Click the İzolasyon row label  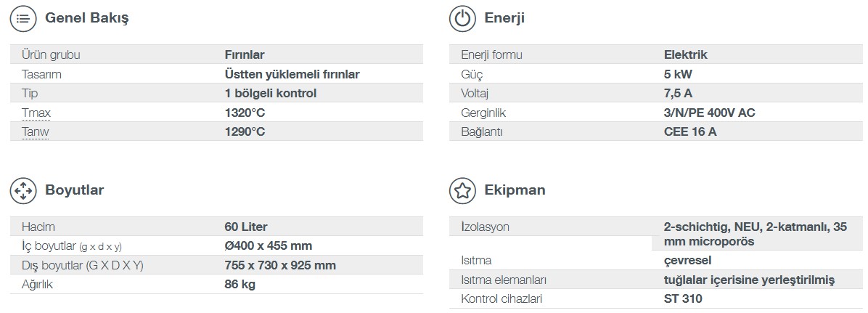pos(485,227)
